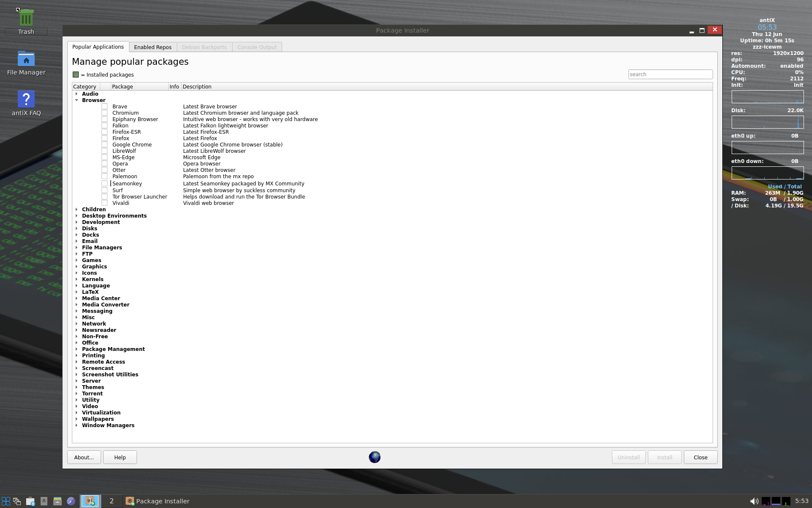Expand the Audio category
The image size is (812, 508).
77,94
